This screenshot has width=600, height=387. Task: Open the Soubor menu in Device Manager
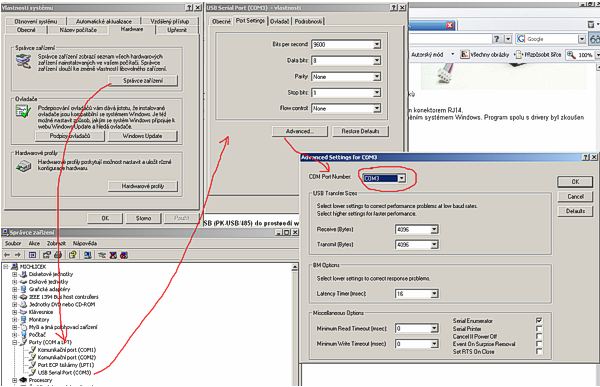13,243
